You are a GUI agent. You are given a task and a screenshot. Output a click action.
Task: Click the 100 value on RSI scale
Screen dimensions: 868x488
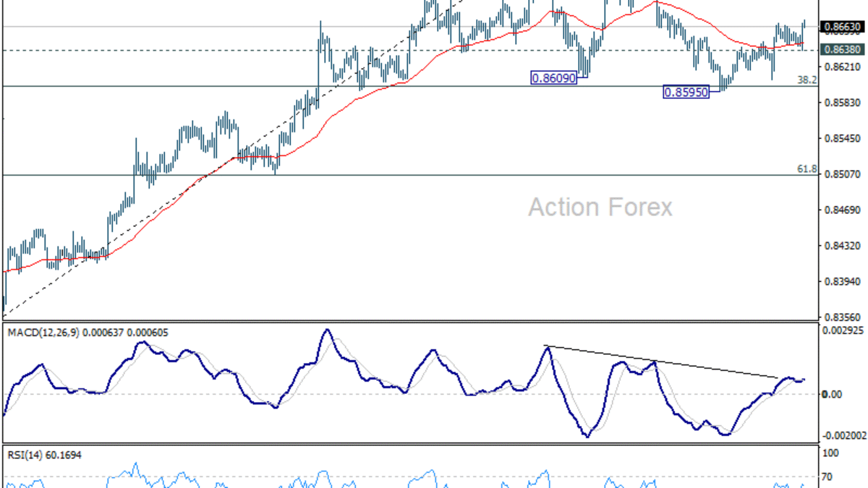[x=830, y=453]
